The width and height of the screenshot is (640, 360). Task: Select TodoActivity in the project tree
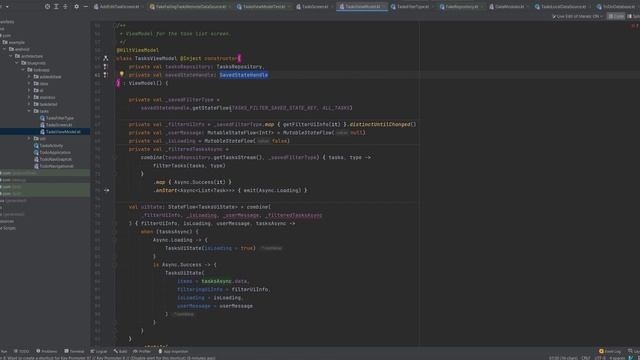click(49, 146)
